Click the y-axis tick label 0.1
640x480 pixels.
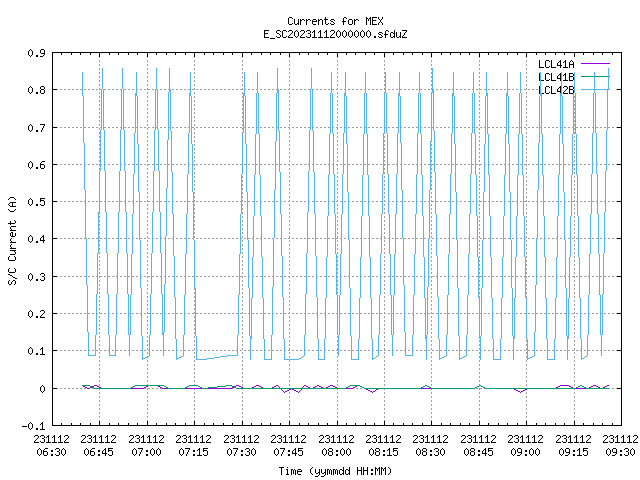(37, 351)
